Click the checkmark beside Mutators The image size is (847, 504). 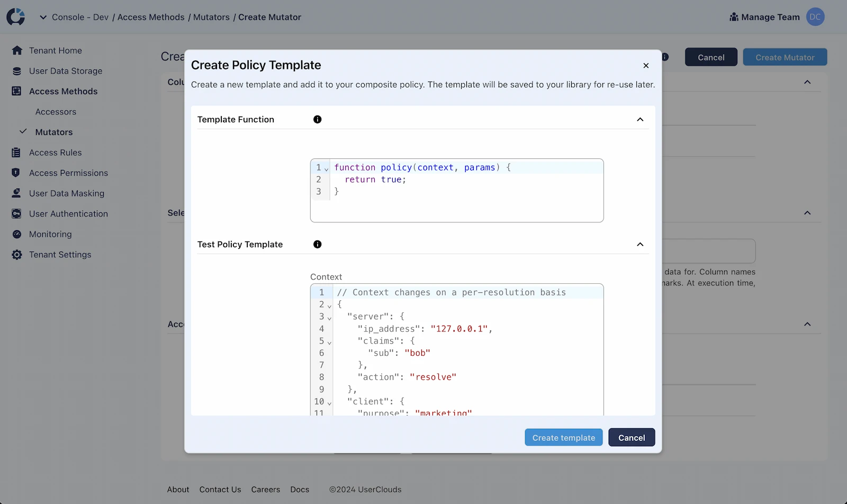[x=23, y=131]
